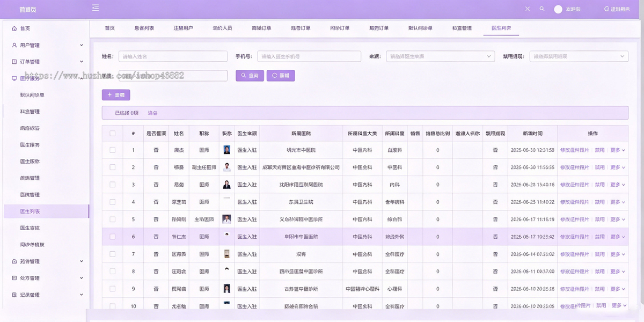
Task: Check the checkbox for row 7
Action: tap(112, 254)
